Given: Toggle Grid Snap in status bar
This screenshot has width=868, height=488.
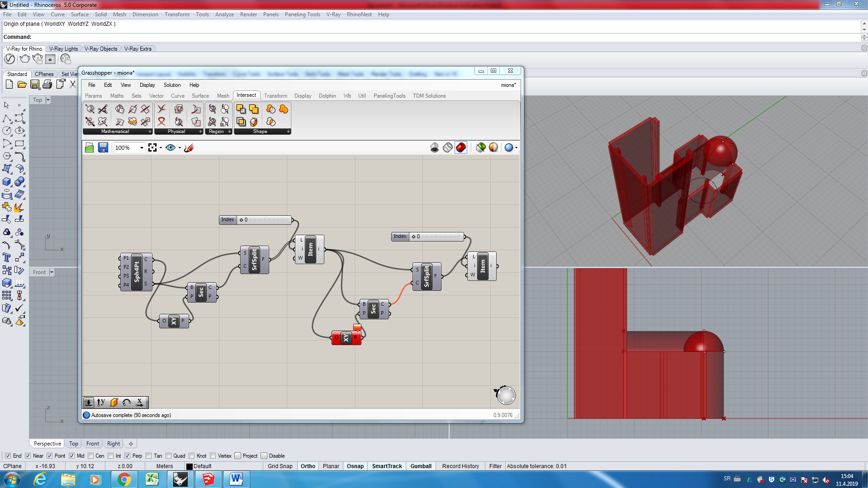Looking at the screenshot, I should 280,466.
